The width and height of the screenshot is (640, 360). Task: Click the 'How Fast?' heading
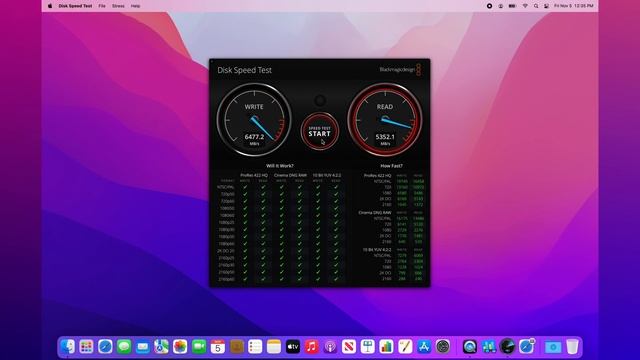391,166
